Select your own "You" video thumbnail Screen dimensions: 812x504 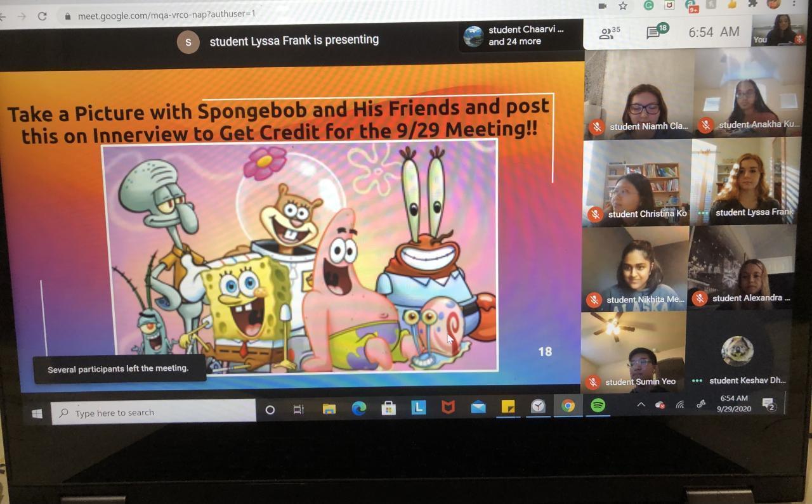777,30
